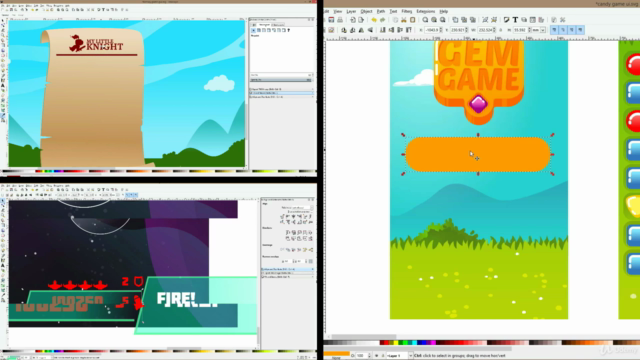Click the orange rounded rectangle on the canvas
Screen dimensions: 640x360
(478, 154)
